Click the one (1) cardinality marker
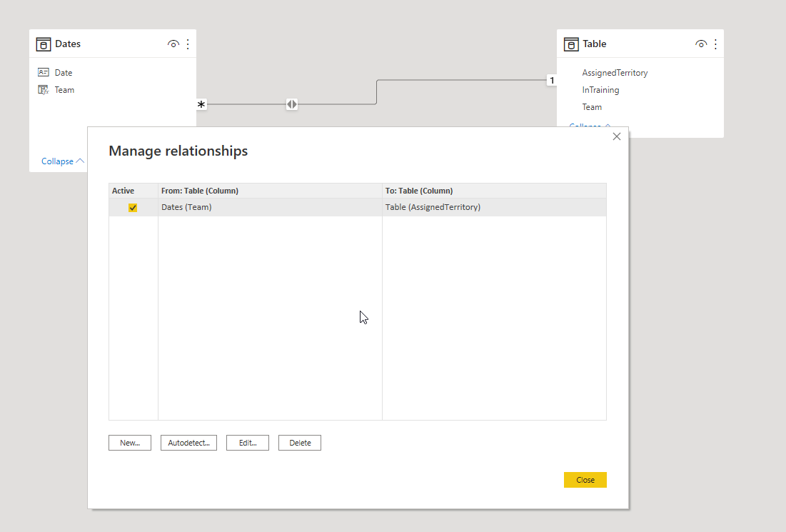 [x=551, y=80]
